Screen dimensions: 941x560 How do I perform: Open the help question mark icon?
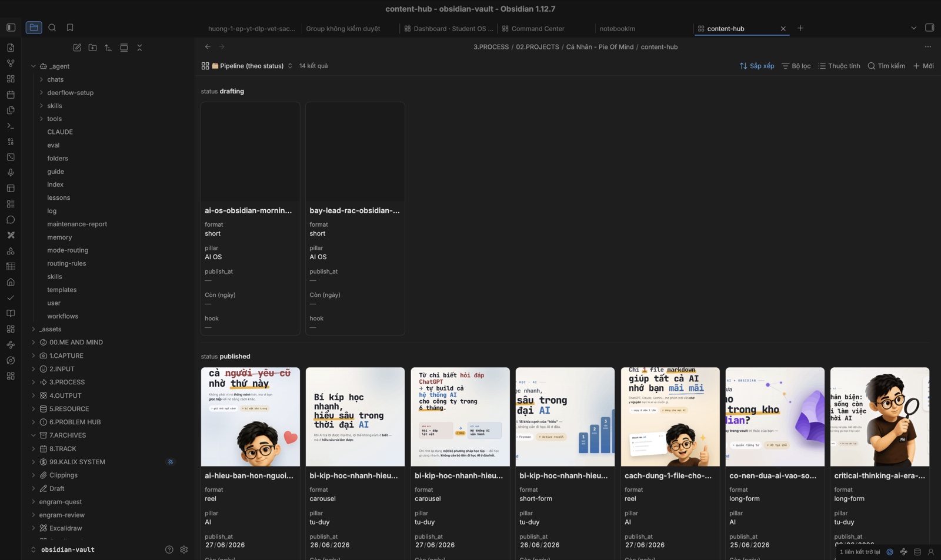(x=169, y=549)
